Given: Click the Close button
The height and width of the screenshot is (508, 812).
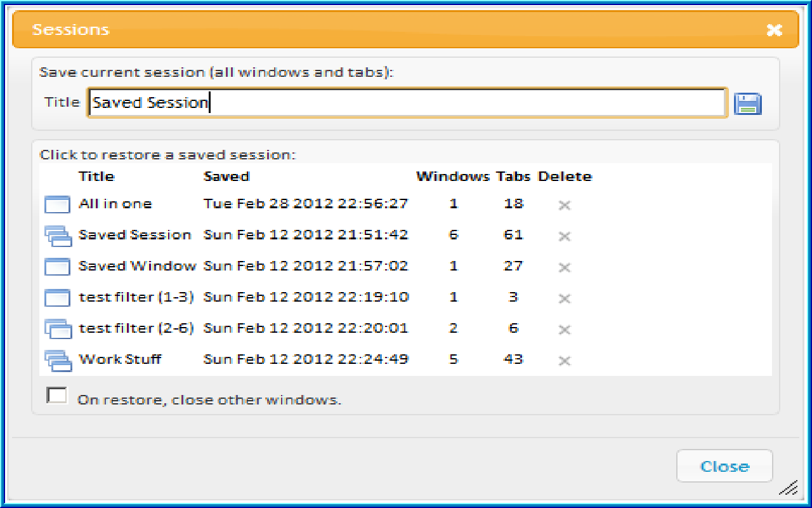Looking at the screenshot, I should [724, 465].
